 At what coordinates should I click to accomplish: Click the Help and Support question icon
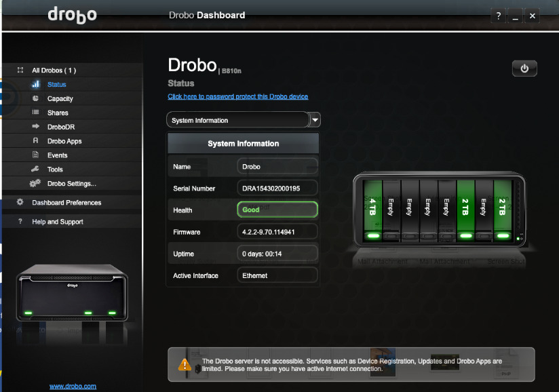click(20, 221)
